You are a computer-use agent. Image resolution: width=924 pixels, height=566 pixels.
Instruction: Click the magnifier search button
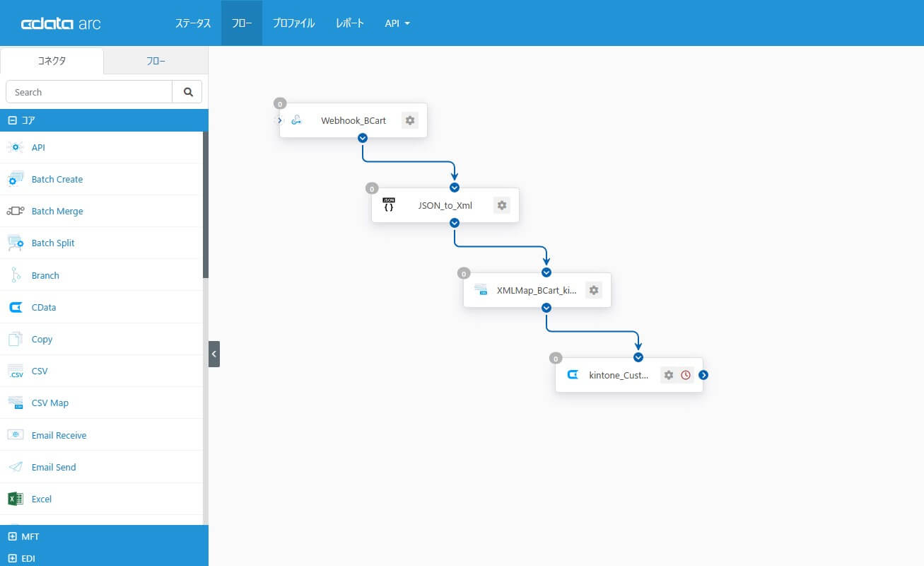pyautogui.click(x=187, y=92)
